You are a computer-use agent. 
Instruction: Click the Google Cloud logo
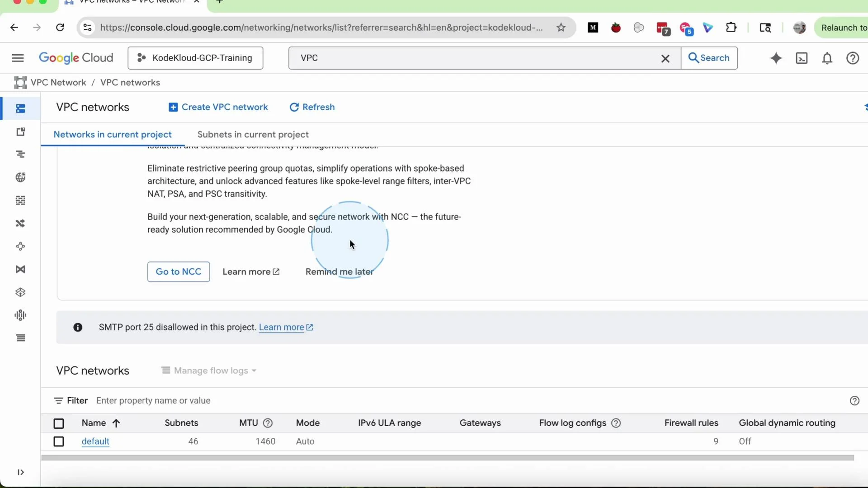tap(76, 58)
